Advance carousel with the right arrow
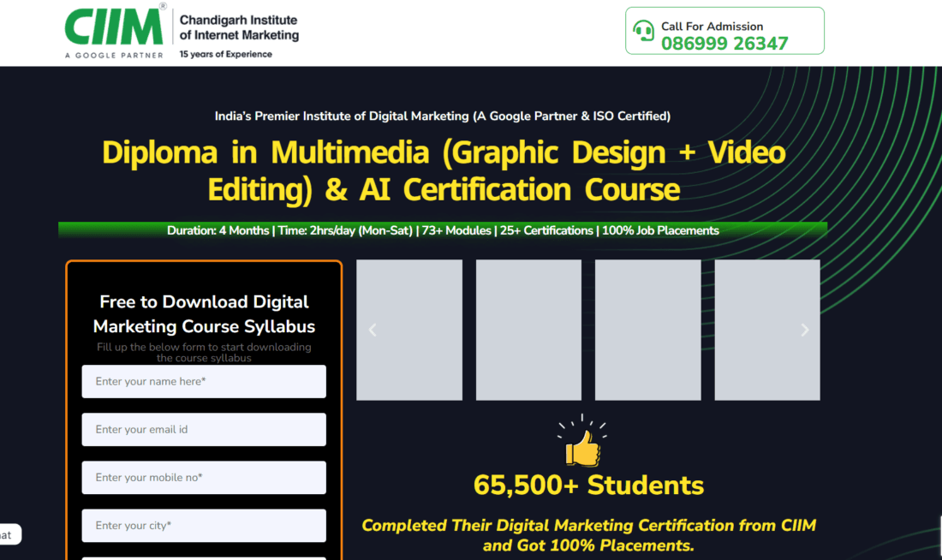This screenshot has height=560, width=942. [x=804, y=330]
